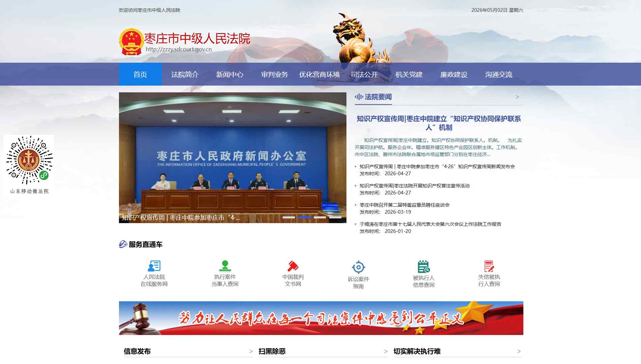
Task: Click the 山东移动微法院 caption
Action: (x=29, y=191)
